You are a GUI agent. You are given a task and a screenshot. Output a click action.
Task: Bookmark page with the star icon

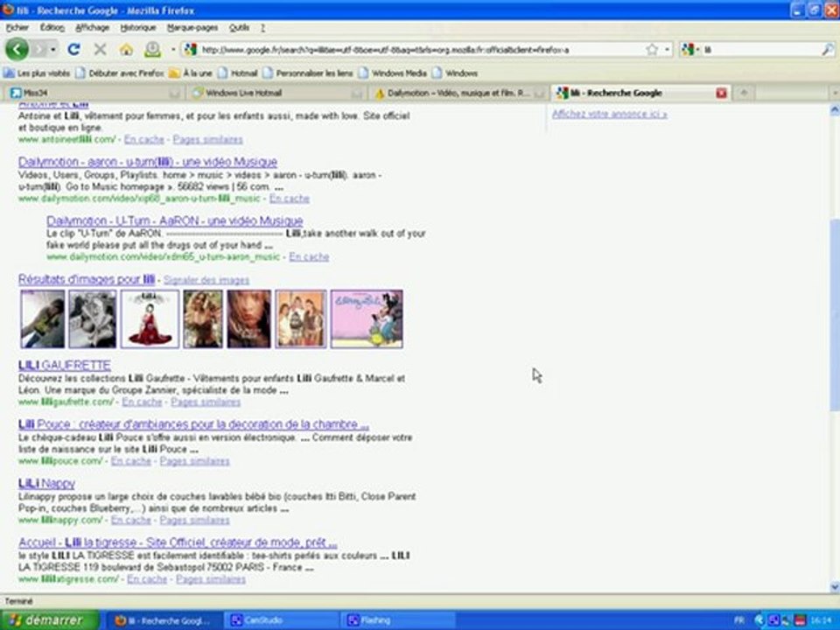point(651,49)
